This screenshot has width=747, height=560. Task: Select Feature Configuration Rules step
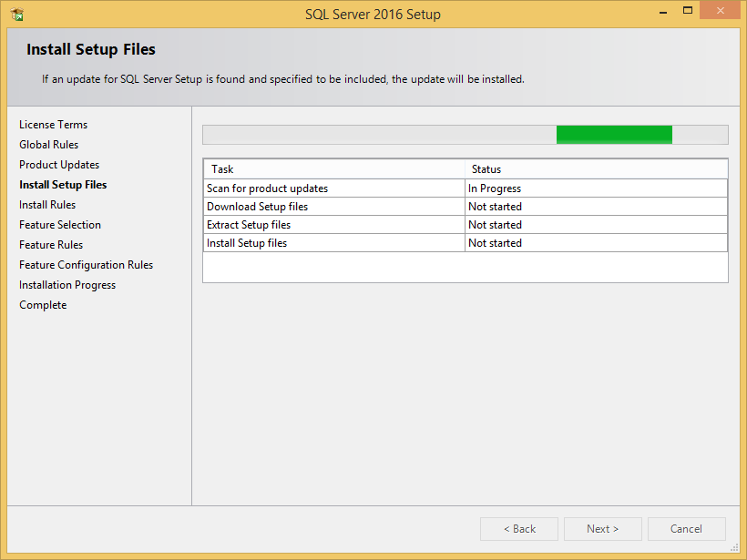[x=87, y=265]
